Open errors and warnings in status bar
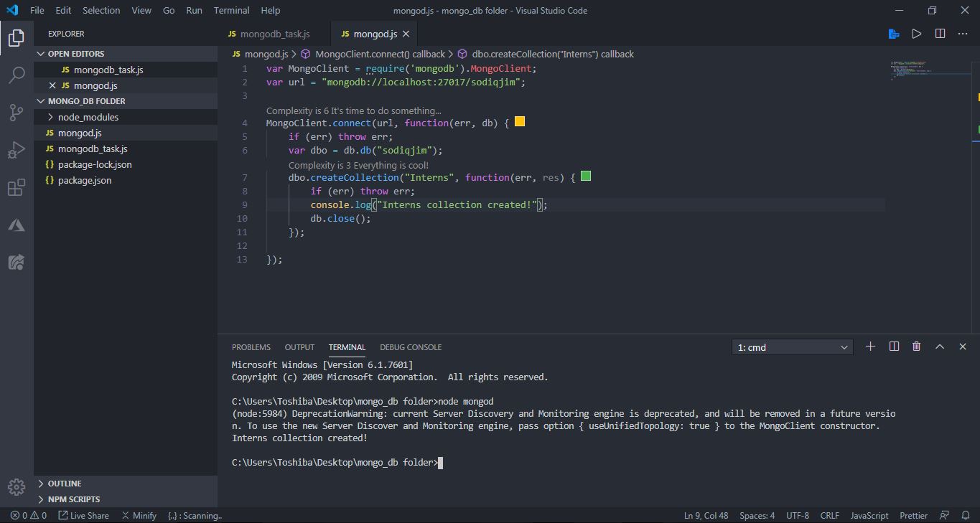This screenshot has height=523, width=980. click(29, 515)
